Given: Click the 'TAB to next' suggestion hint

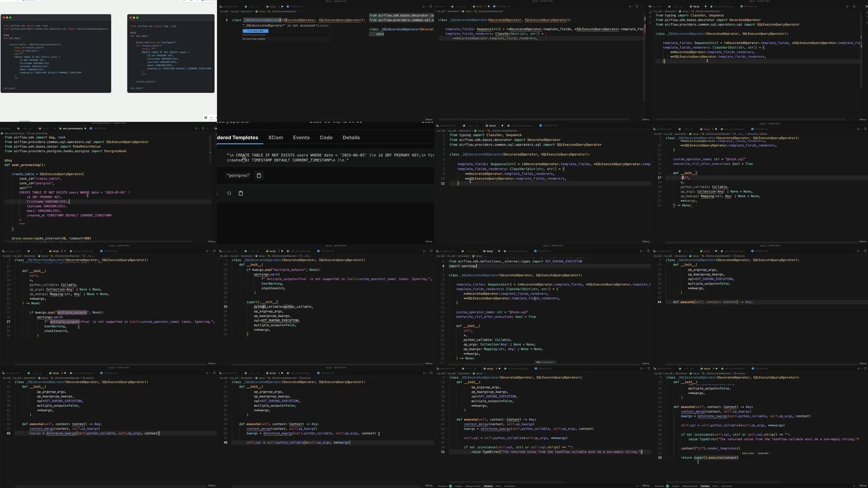Looking at the screenshot, I should coord(545,362).
